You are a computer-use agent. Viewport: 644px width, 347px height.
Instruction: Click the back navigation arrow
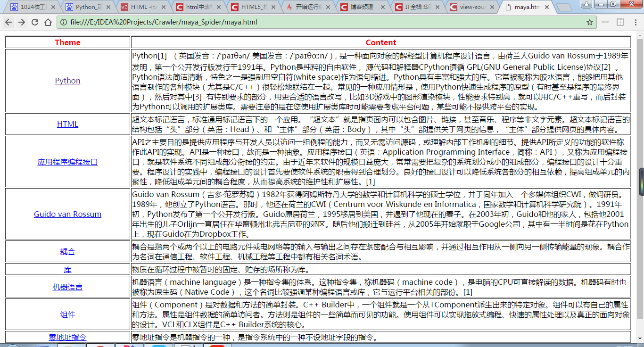8,22
